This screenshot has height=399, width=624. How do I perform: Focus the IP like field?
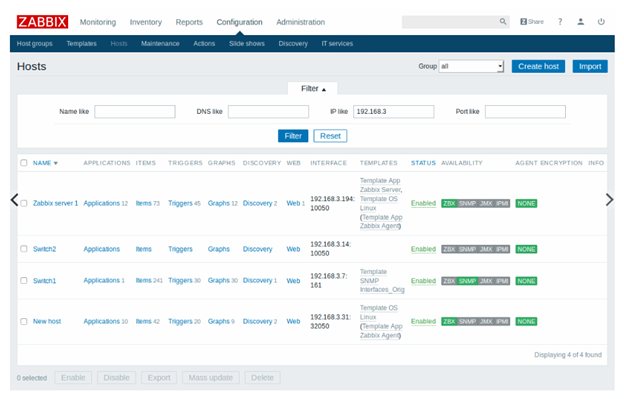click(394, 112)
